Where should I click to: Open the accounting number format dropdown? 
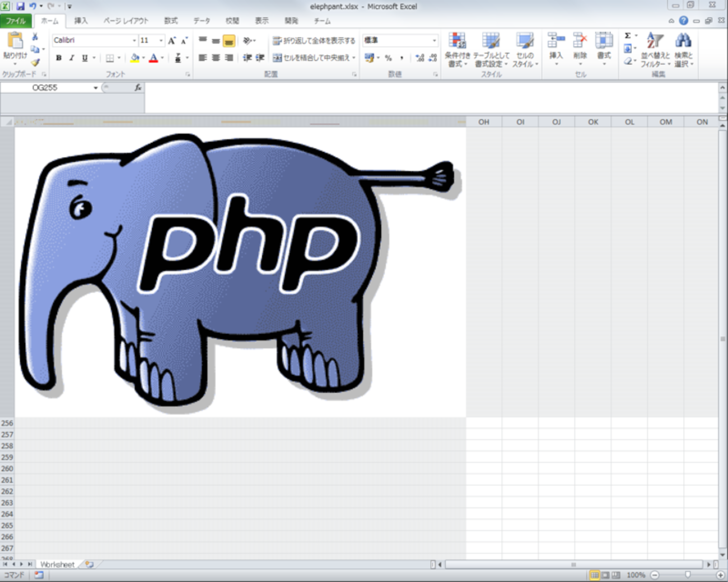(378, 58)
